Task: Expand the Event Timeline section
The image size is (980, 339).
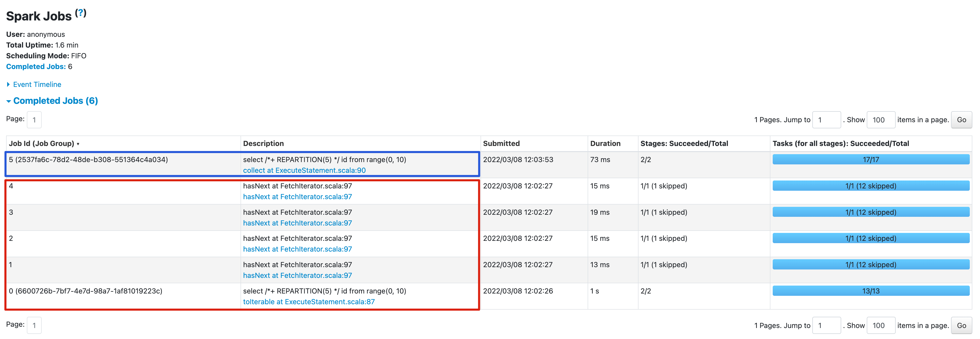Action: pyautogui.click(x=37, y=84)
